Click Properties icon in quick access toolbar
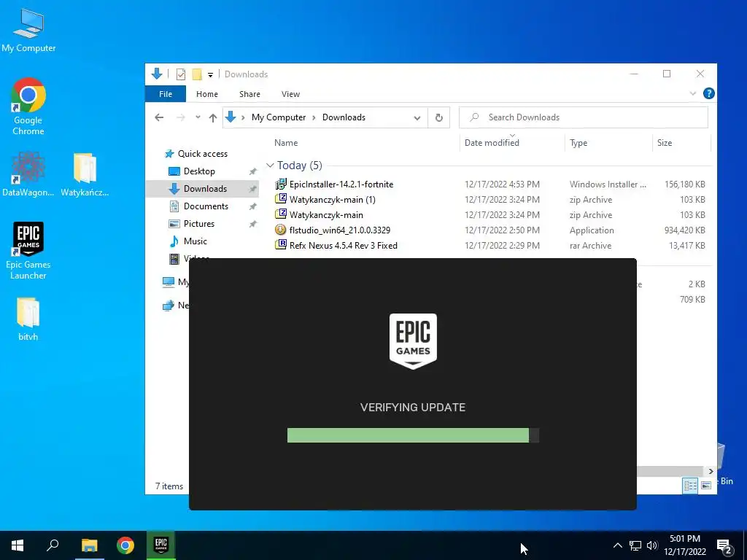Screen dimensions: 747x560 (x=181, y=74)
